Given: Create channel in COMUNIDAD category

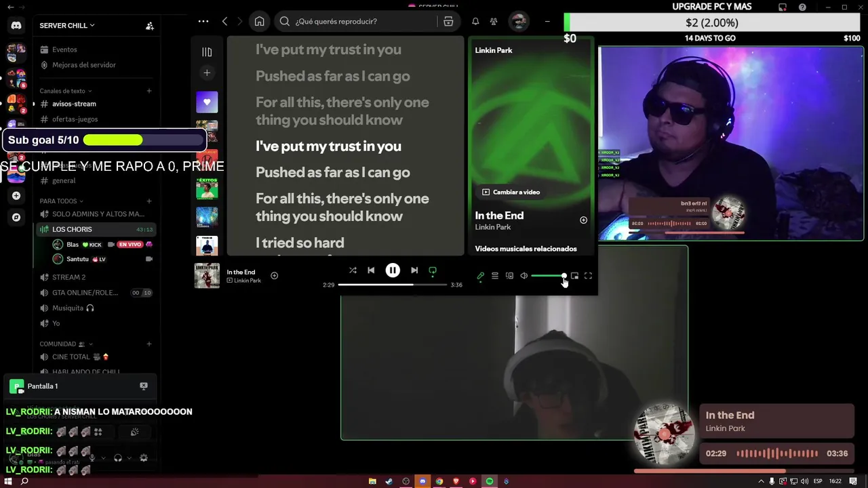Looking at the screenshot, I should click(149, 344).
